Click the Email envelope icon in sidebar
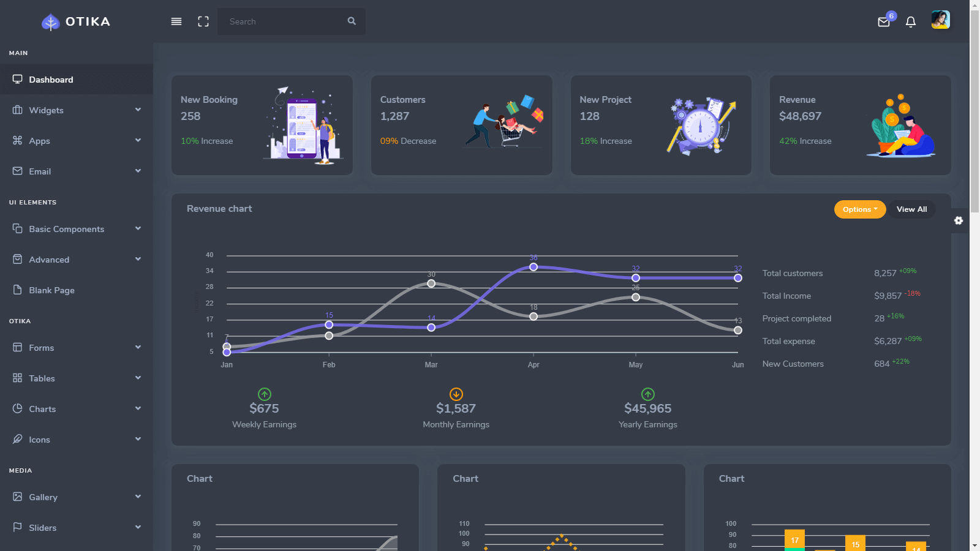This screenshot has height=551, width=980. coord(17,171)
